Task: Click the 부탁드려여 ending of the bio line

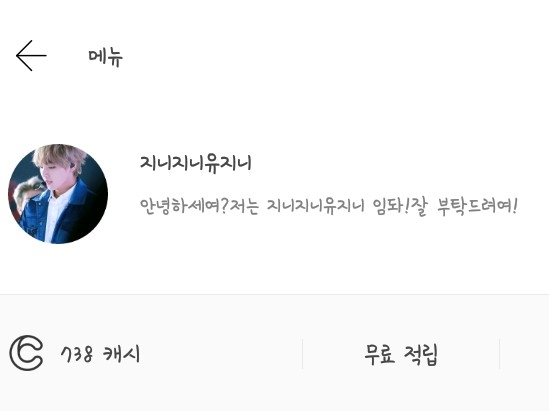Action: [x=474, y=206]
